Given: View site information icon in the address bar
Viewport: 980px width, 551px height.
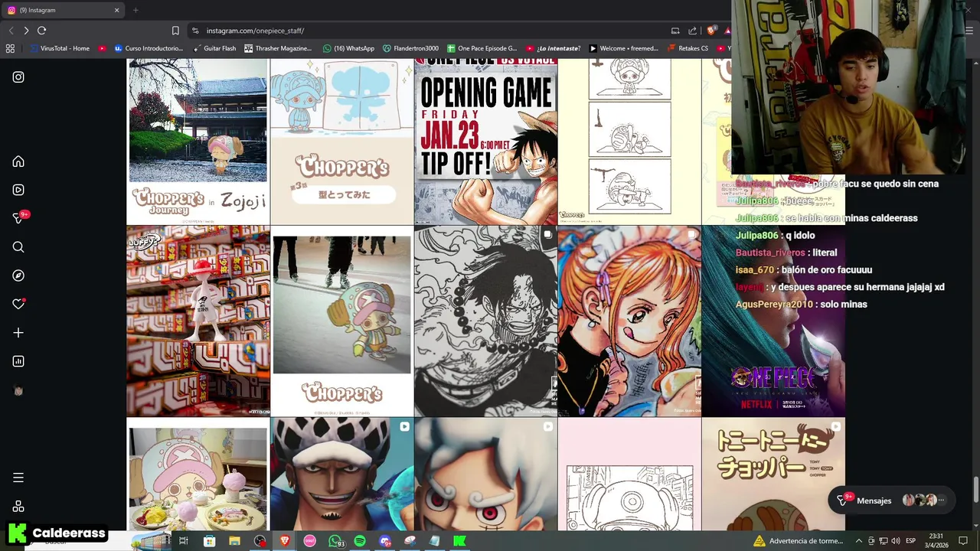Looking at the screenshot, I should (195, 31).
